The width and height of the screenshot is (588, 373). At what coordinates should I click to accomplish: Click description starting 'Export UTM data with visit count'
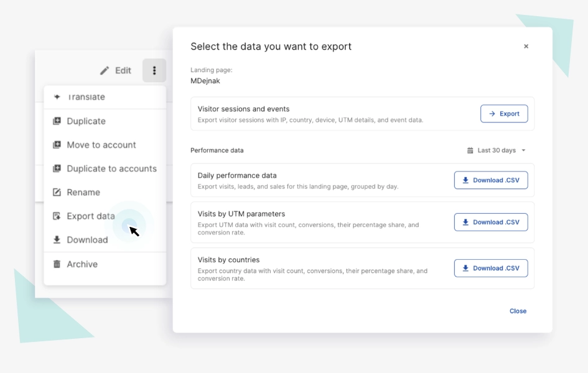coord(308,228)
